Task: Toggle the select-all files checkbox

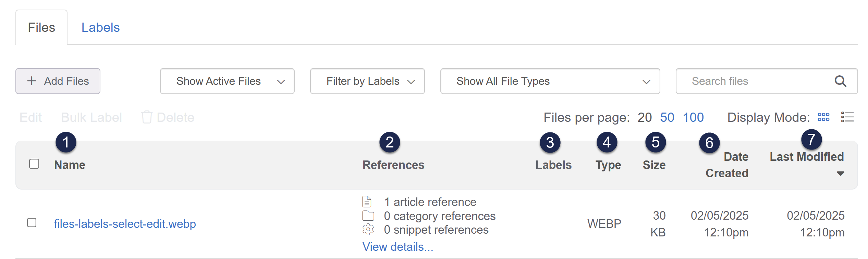Action: coord(34,164)
